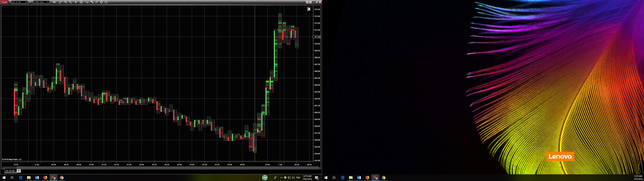Screen dimensions: 644x181
Task: Click the instrument search magnifier icon
Action: click(x=30, y=2)
